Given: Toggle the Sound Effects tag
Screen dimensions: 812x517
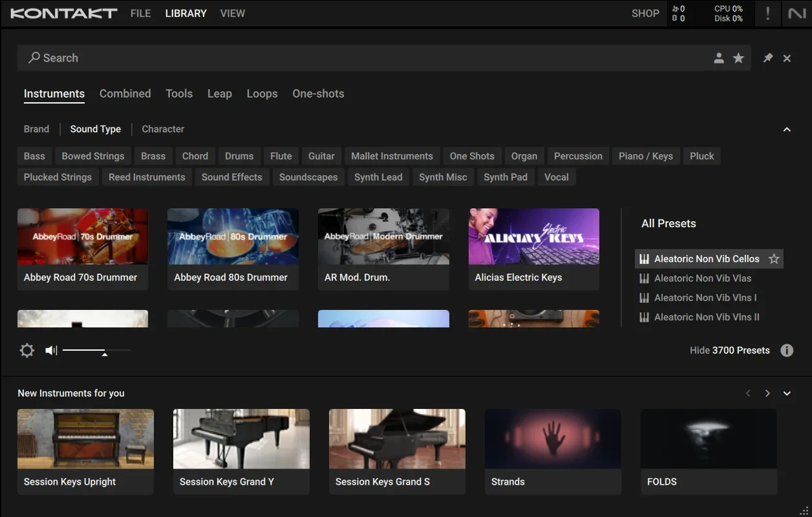Looking at the screenshot, I should point(232,177).
